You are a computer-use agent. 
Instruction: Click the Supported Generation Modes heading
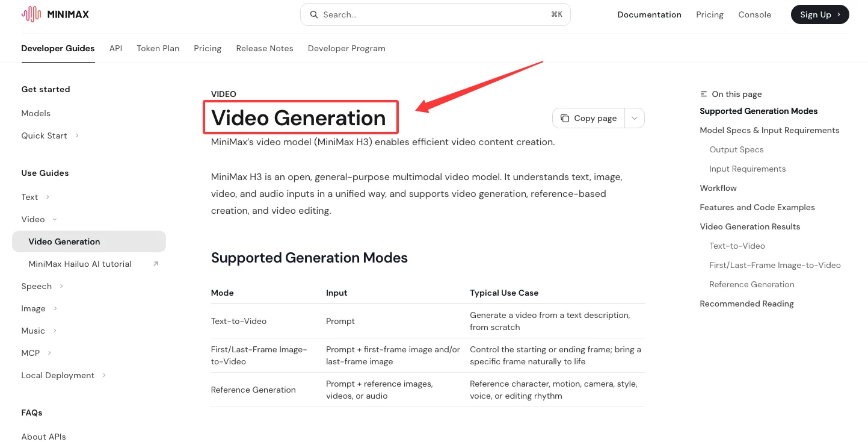[309, 258]
